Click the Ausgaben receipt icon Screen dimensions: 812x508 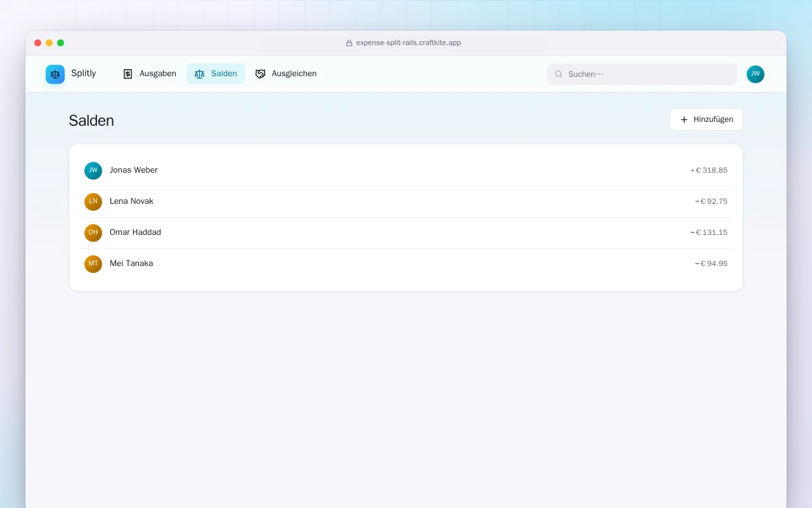pos(128,74)
